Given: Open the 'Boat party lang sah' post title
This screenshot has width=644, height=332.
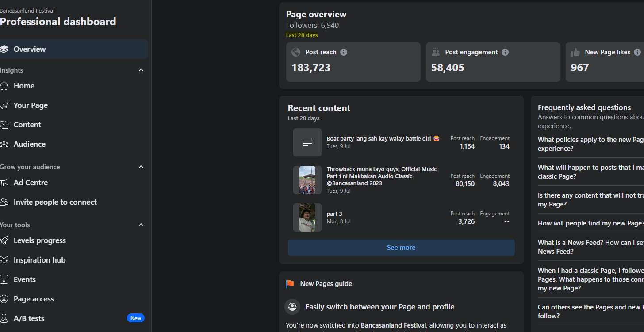Looking at the screenshot, I should tap(383, 139).
